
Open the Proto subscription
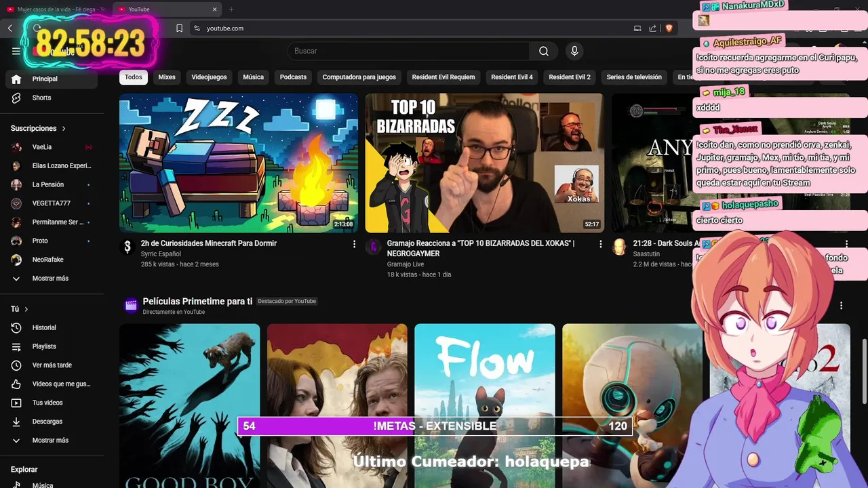pyautogui.click(x=52, y=241)
